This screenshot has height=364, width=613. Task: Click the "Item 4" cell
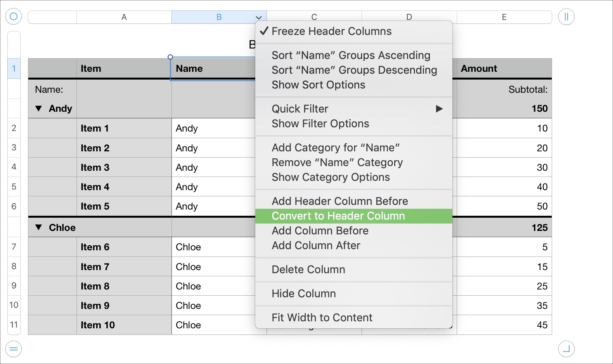click(124, 187)
